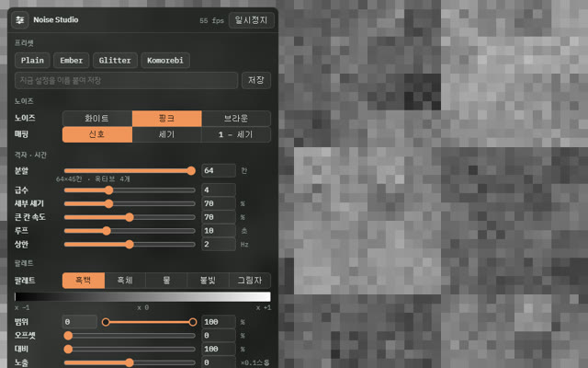Image resolution: width=588 pixels, height=368 pixels.
Task: Apply the Glitter preset
Action: point(115,61)
